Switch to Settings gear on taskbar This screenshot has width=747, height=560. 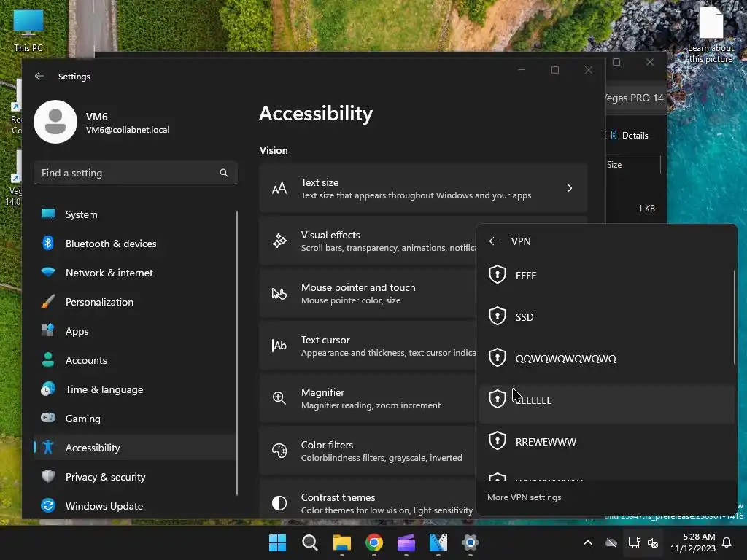tap(471, 542)
